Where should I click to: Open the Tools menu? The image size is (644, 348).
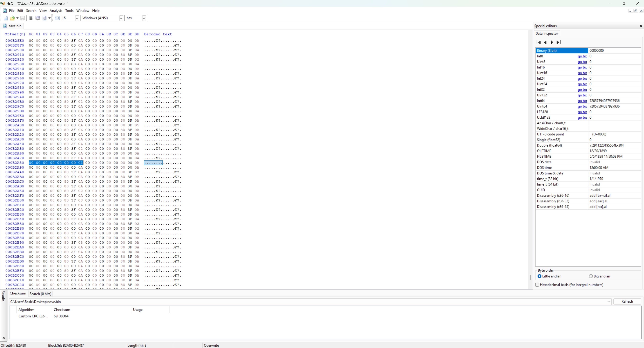pyautogui.click(x=69, y=11)
